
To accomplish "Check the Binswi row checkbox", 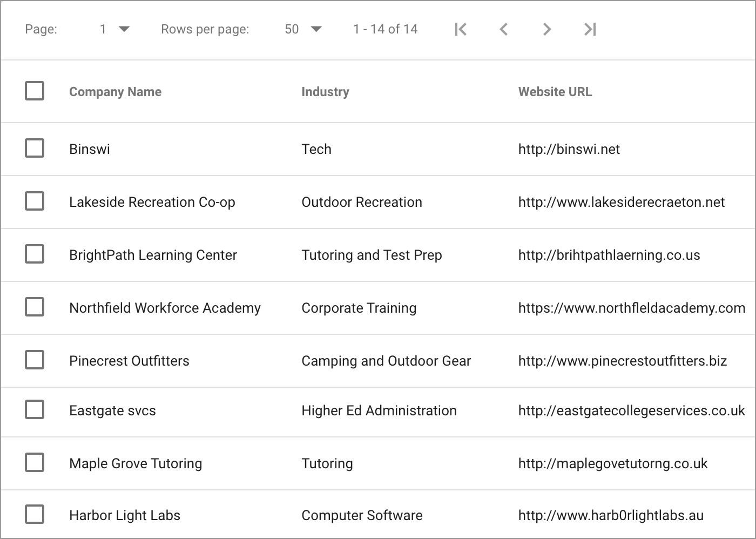I will [x=35, y=148].
